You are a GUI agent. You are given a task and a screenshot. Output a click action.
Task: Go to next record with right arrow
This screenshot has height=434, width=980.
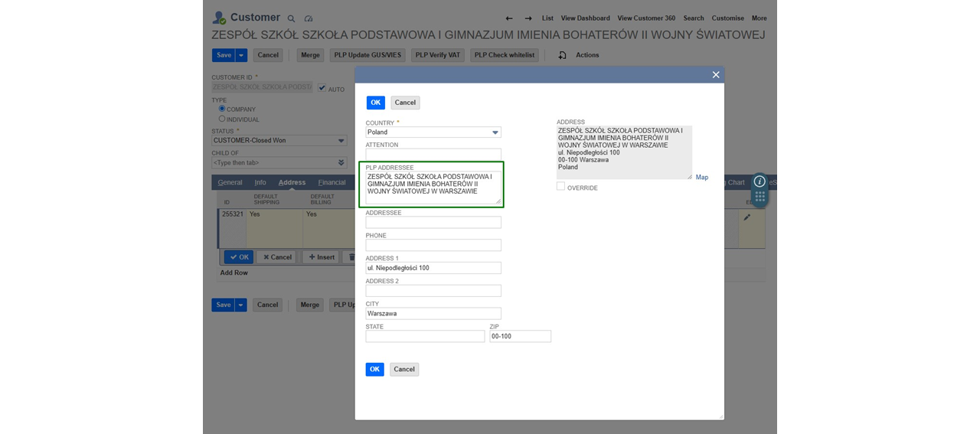tap(528, 18)
